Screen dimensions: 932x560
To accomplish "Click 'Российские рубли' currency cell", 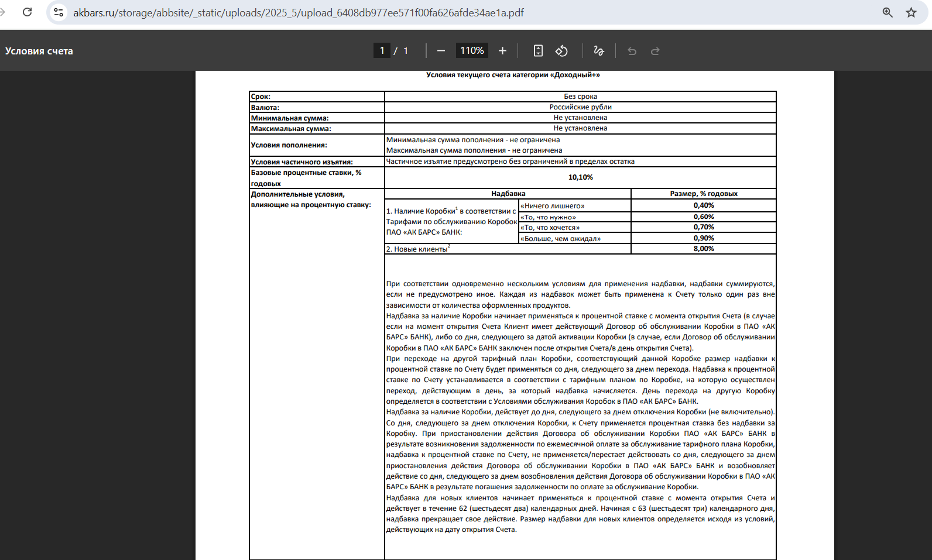I will click(x=581, y=107).
